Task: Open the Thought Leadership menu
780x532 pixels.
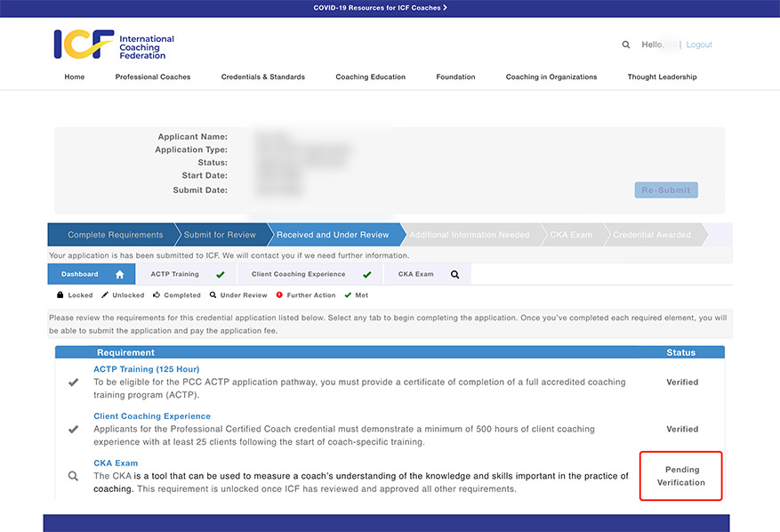Action: pyautogui.click(x=662, y=77)
